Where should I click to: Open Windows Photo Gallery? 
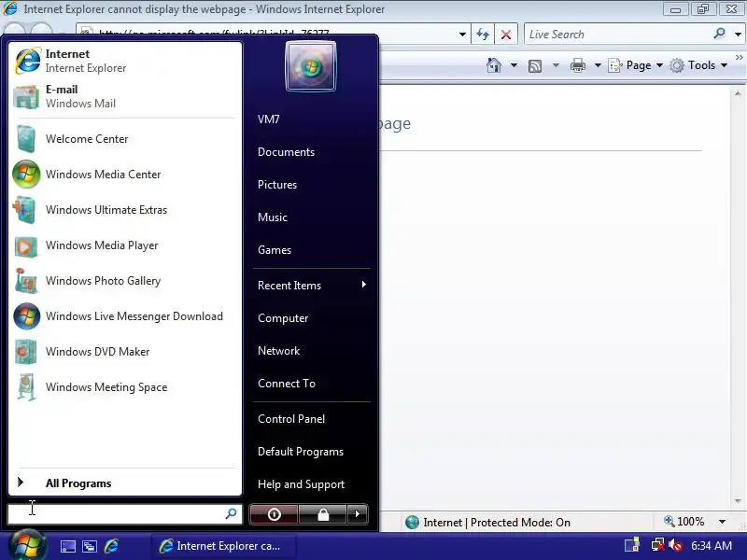(x=125, y=281)
